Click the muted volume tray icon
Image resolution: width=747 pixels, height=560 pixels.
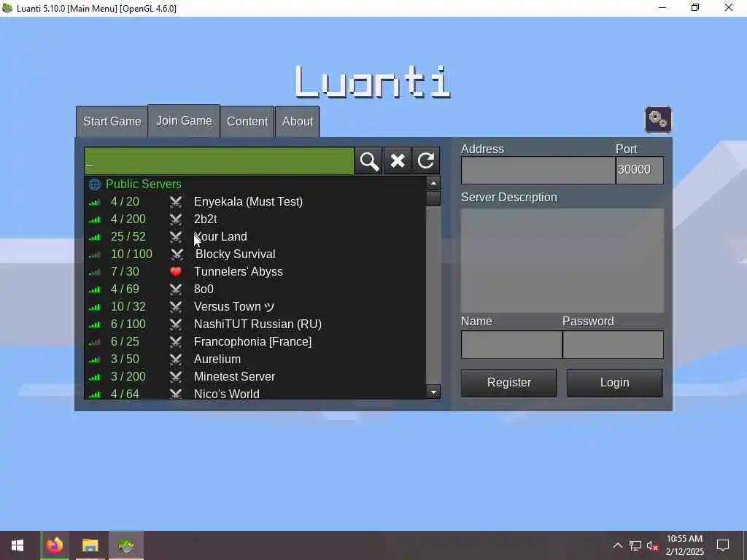652,545
